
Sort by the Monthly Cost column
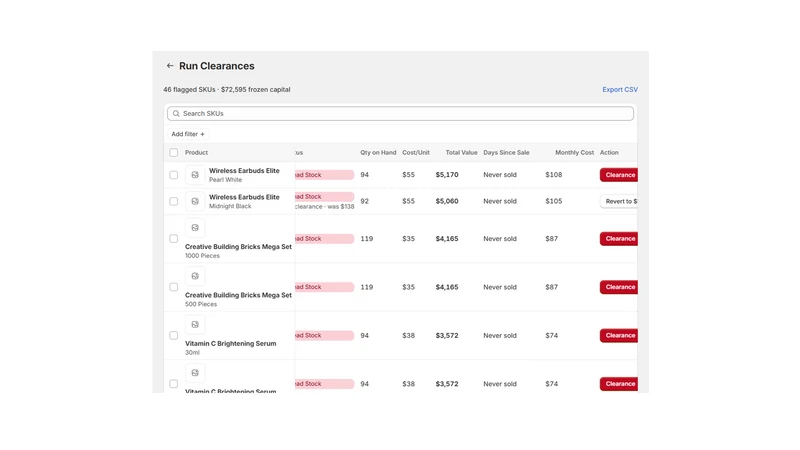point(574,153)
